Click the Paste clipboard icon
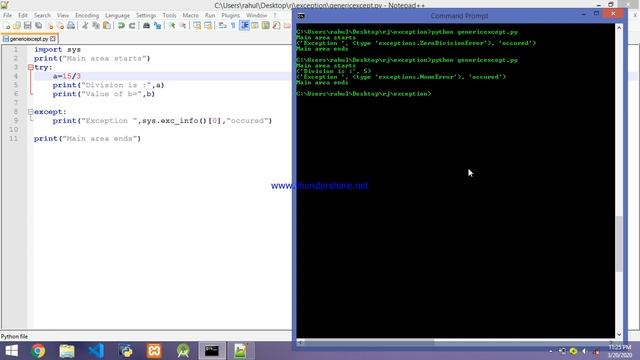 107,26
